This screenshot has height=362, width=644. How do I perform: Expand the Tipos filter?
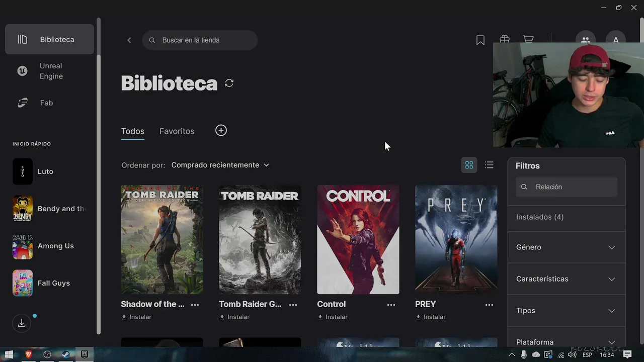point(567,311)
